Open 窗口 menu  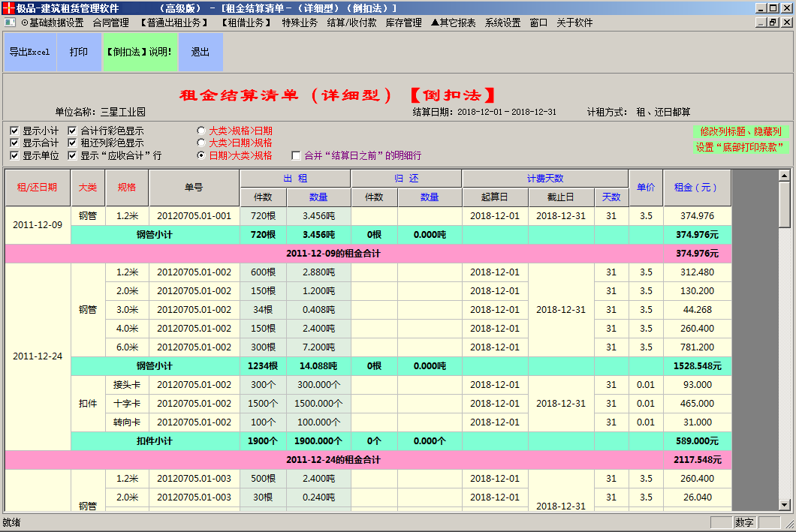coord(538,23)
